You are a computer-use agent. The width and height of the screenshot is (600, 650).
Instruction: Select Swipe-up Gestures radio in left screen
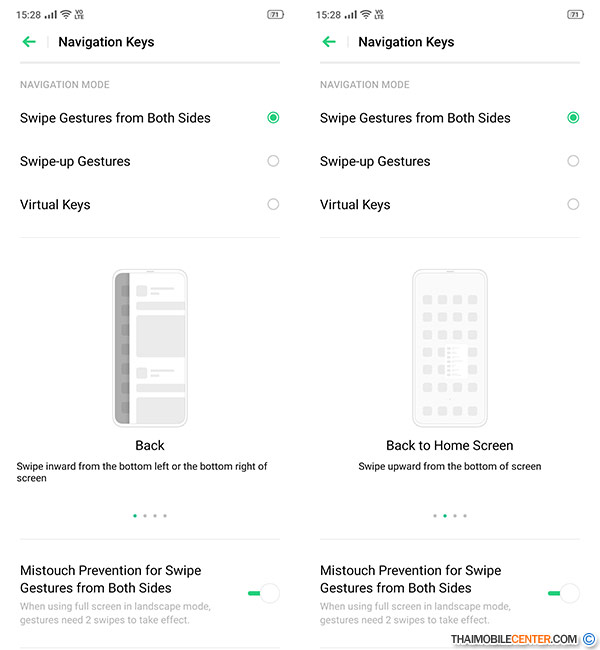pyautogui.click(x=273, y=161)
